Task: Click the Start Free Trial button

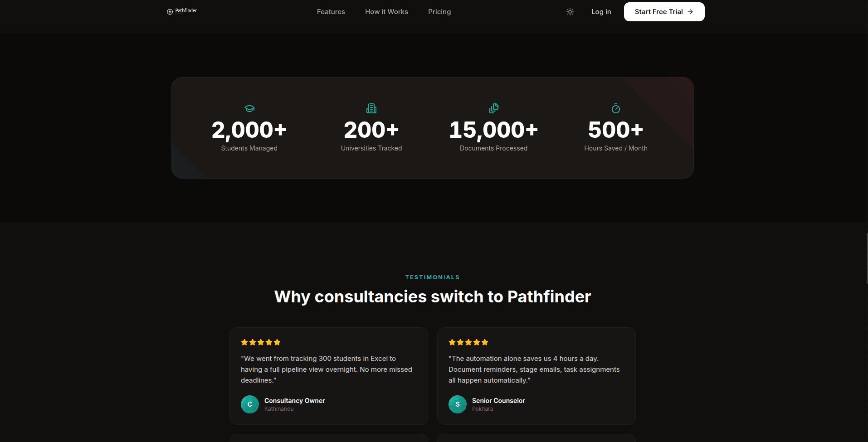Action: [664, 12]
